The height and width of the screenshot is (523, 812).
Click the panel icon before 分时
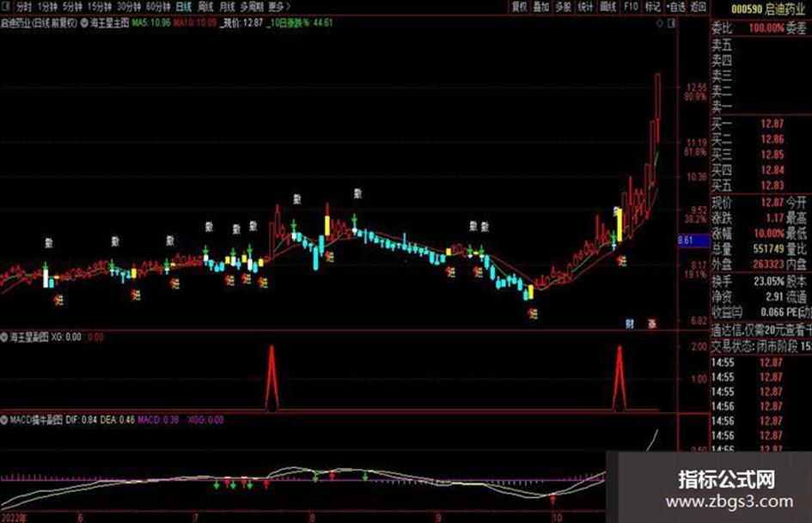(7, 7)
